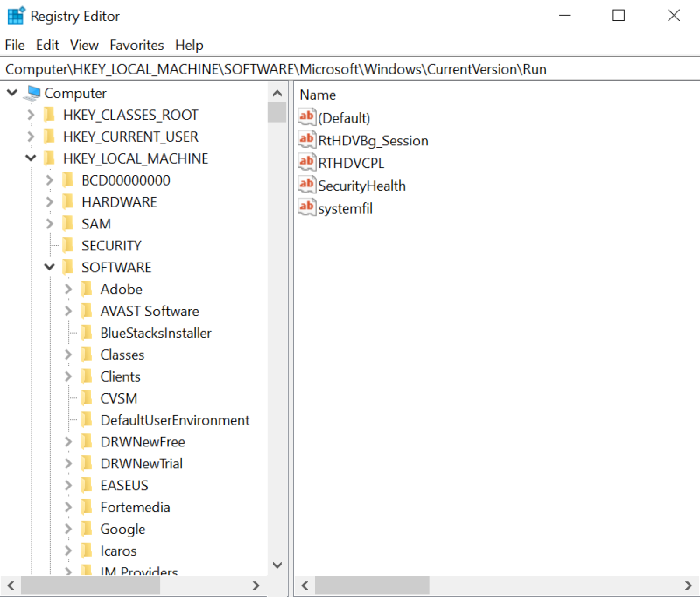
Task: Select the Icaros key label
Action: click(x=118, y=551)
